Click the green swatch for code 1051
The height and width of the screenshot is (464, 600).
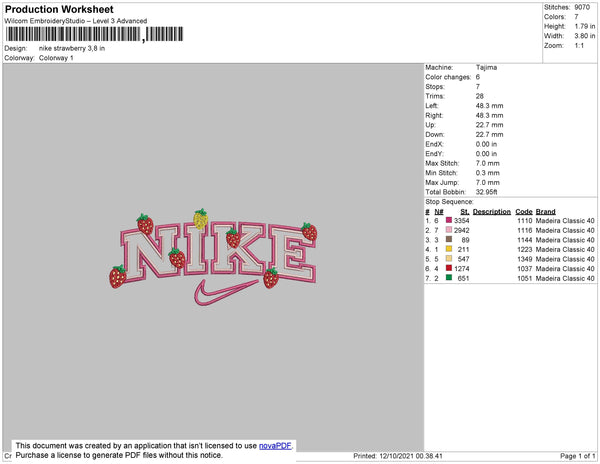[x=449, y=277]
